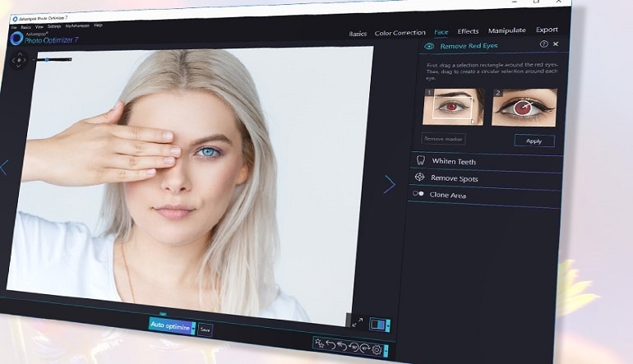Click the Clone Area icon
The height and width of the screenshot is (364, 633).
click(x=419, y=194)
